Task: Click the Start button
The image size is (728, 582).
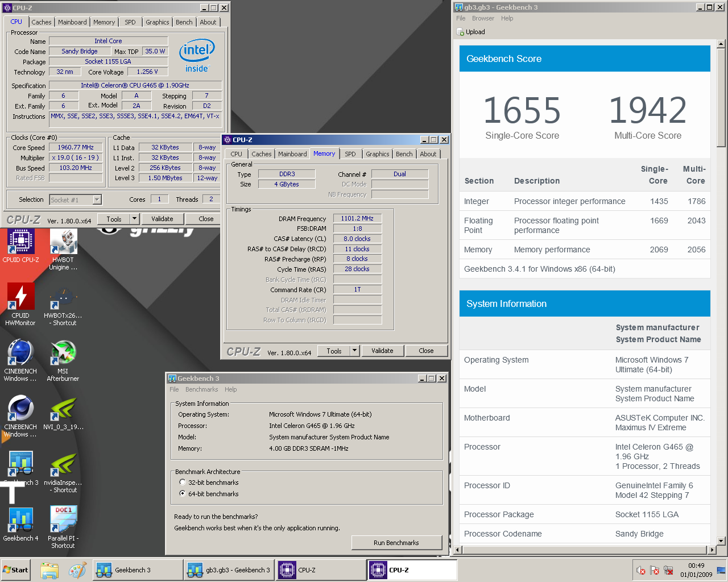Action: click(x=15, y=570)
